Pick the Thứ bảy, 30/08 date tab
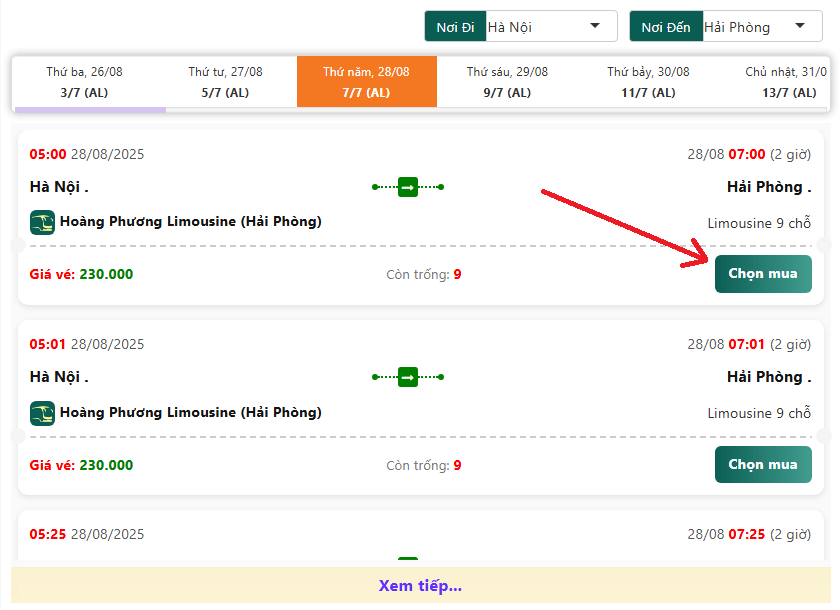 click(x=648, y=82)
